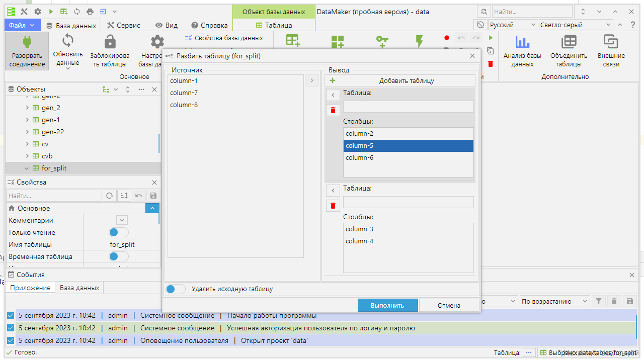Click the wrench tools icon in title bar
The height and width of the screenshot is (362, 644).
24,11
